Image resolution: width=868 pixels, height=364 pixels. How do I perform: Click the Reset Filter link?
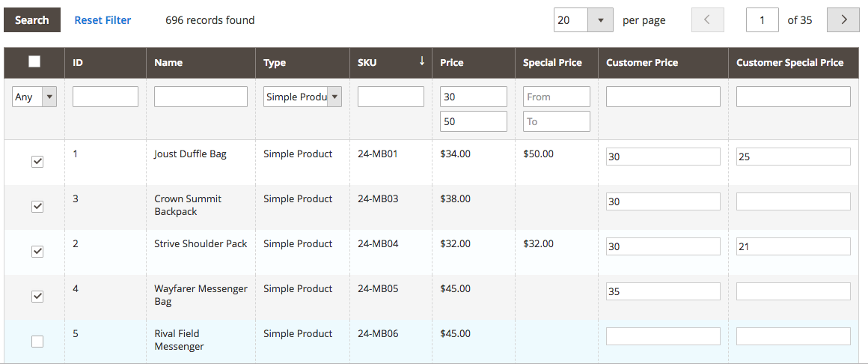click(x=103, y=20)
